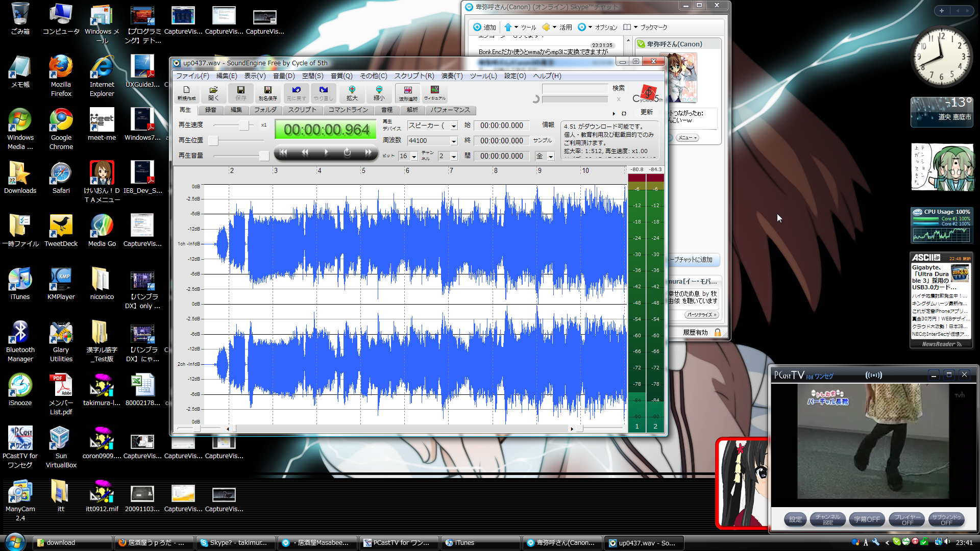Switch to the フォルダ tab
The height and width of the screenshot is (551, 980).
coord(265,110)
